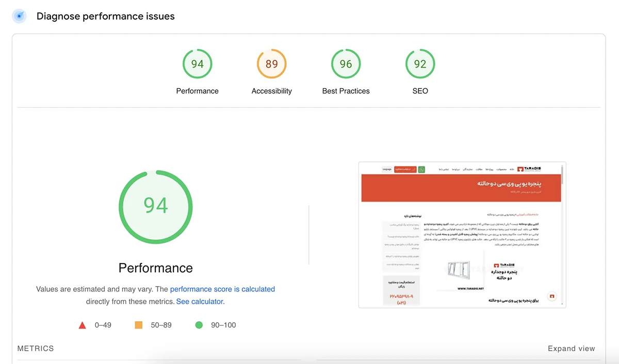Click the Accessibility score gauge 89
This screenshot has height=364, width=619.
(x=272, y=64)
